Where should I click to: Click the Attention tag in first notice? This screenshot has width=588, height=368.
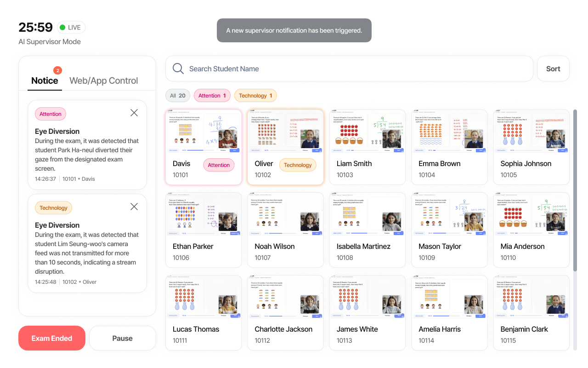[51, 114]
